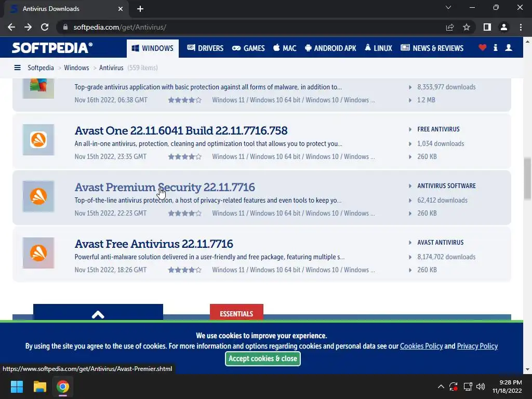Click the Softpedia logo
This screenshot has width=532, height=399.
click(x=52, y=48)
